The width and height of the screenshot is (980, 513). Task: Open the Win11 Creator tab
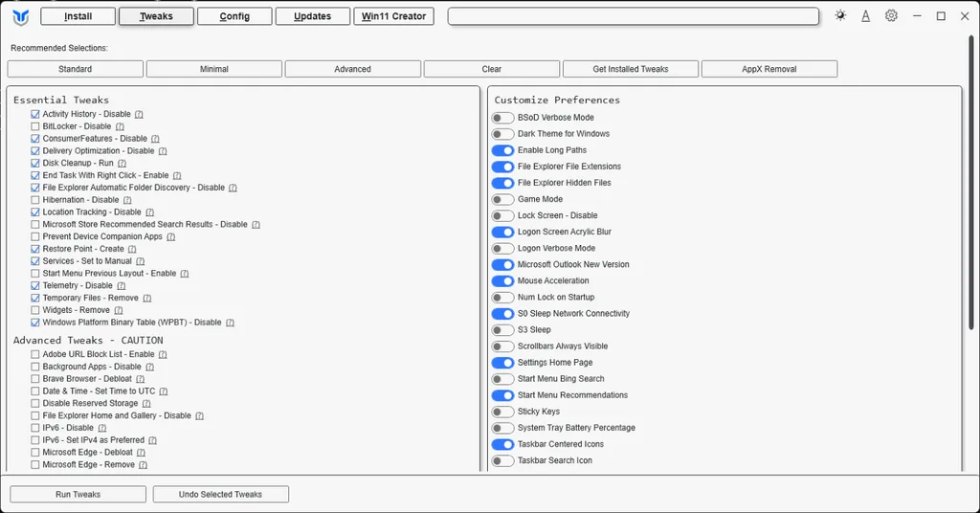(x=393, y=16)
